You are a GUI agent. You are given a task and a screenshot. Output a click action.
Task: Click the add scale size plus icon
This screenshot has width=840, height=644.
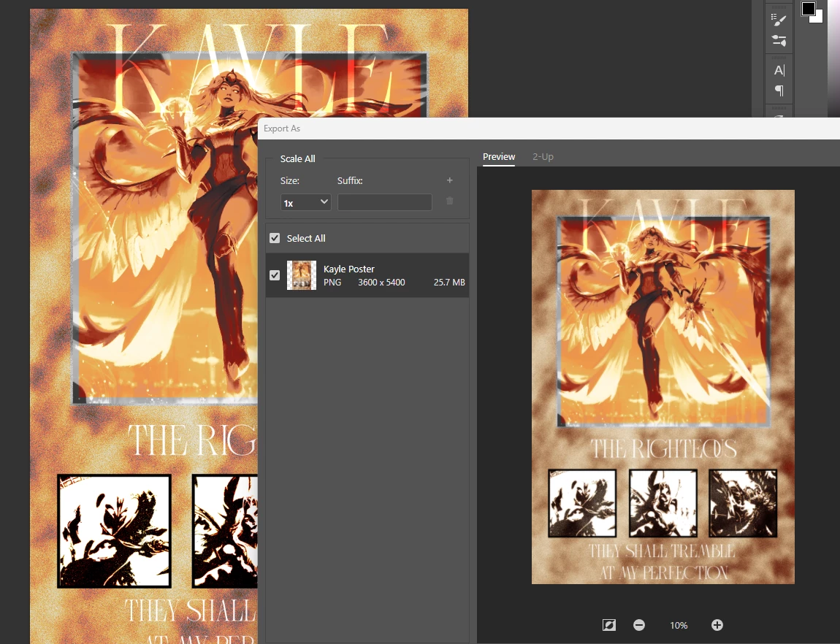click(x=449, y=180)
